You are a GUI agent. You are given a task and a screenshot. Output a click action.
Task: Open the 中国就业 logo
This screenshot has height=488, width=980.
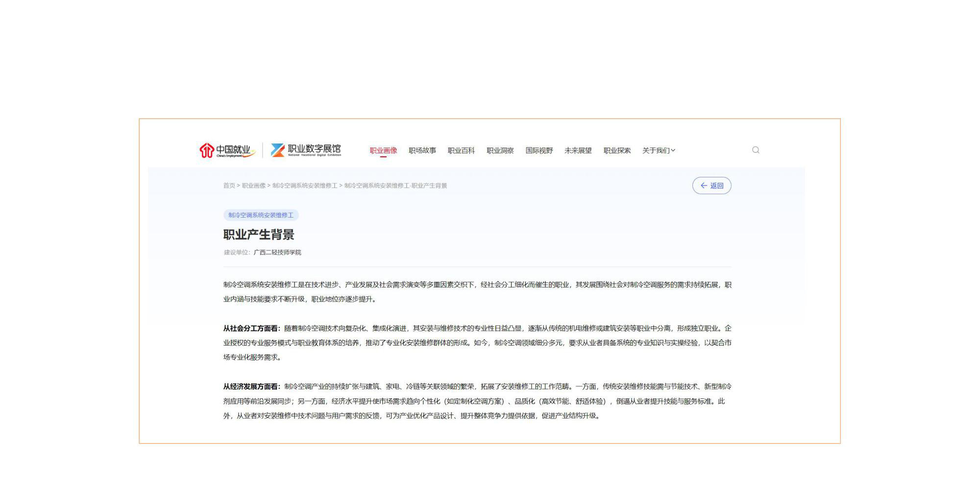pos(227,150)
